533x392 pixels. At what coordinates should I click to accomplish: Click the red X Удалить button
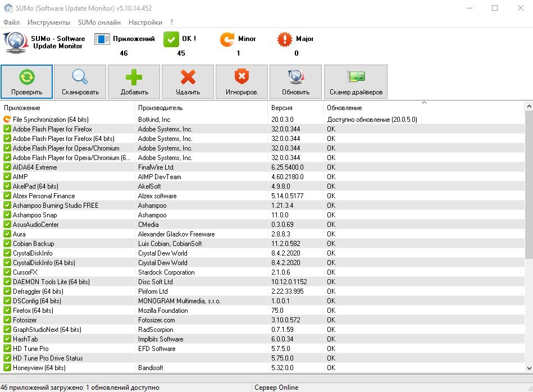188,82
